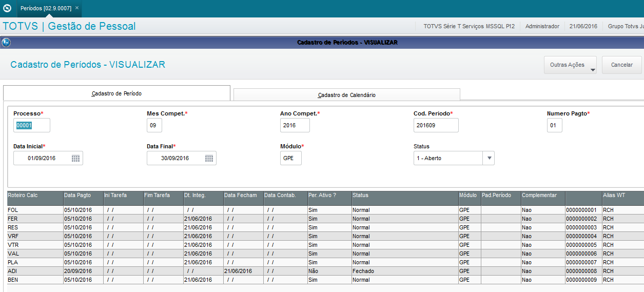
Task: Select the FOL row in the grid
Action: (x=325, y=210)
